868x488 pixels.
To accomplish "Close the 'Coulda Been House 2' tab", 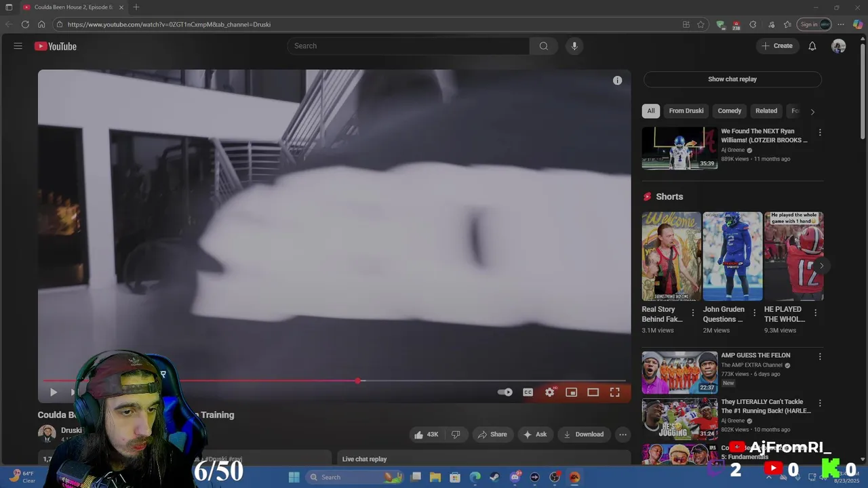I will click(x=121, y=7).
